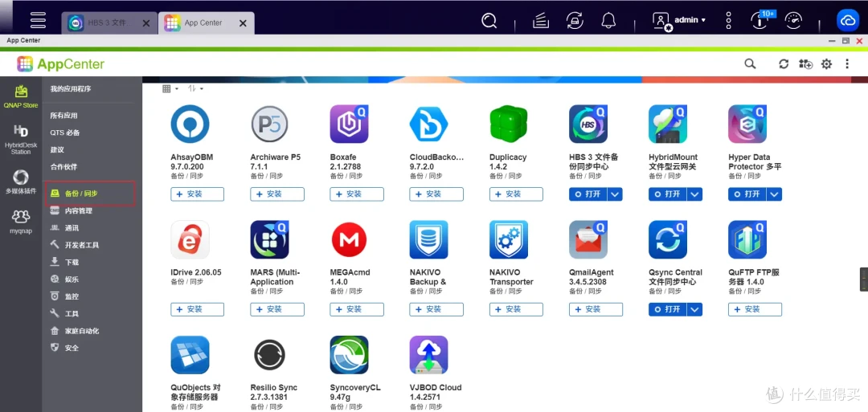Install QuFTP FTP server
The image size is (868, 412).
[755, 310]
